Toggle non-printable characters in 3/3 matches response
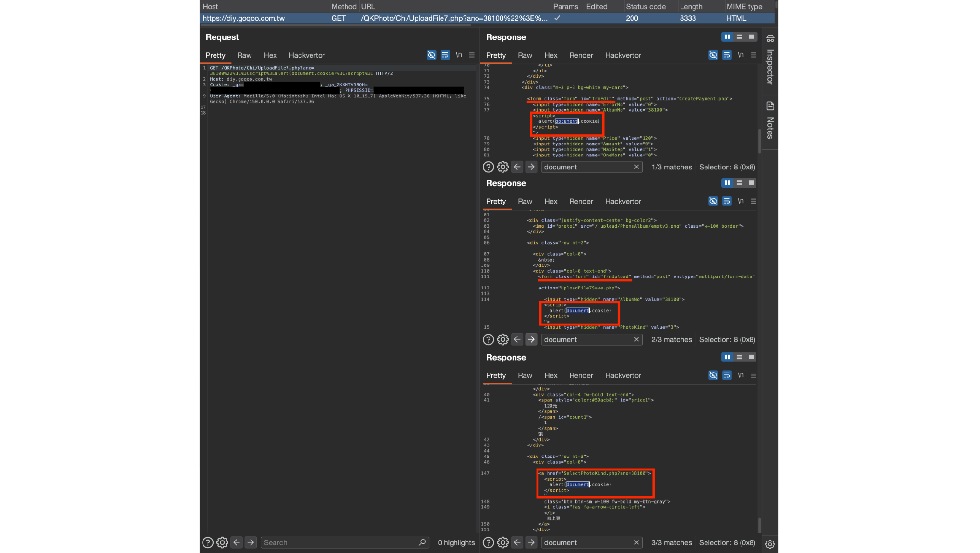 [x=713, y=375]
